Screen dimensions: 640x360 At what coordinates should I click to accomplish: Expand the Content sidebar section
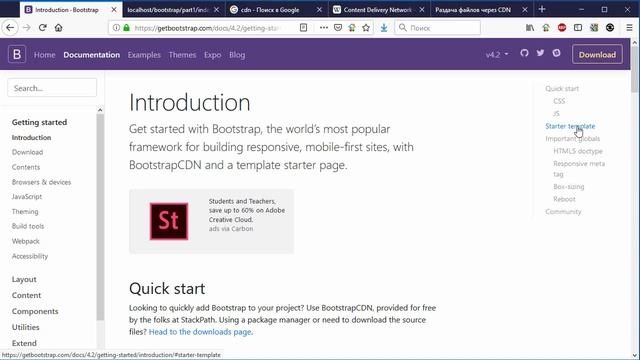pos(27,295)
